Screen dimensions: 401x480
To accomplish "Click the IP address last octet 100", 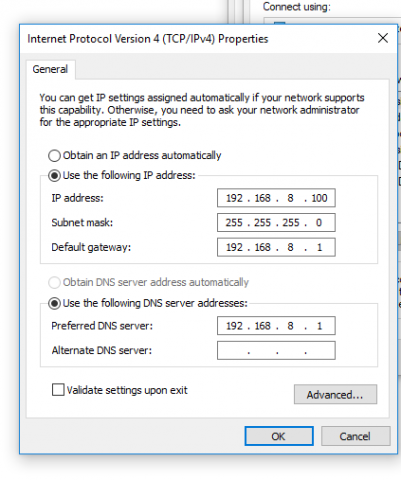I will pyautogui.click(x=319, y=198).
